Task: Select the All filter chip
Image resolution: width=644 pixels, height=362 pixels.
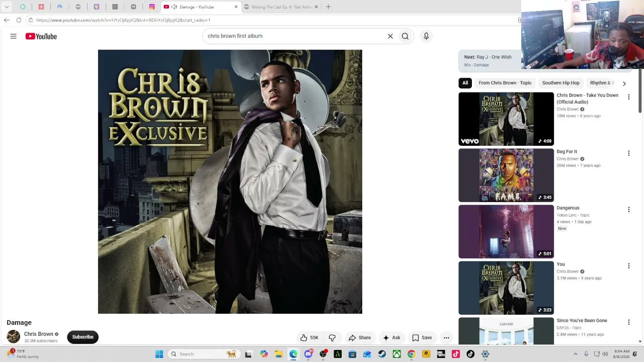Action: click(x=465, y=83)
